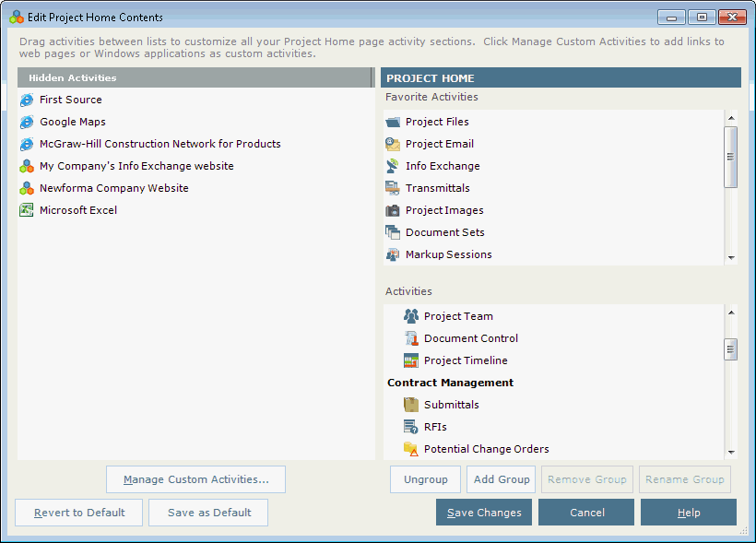756x543 pixels.
Task: Click the McGraw-Hill Construction Network icon
Action: tap(27, 144)
